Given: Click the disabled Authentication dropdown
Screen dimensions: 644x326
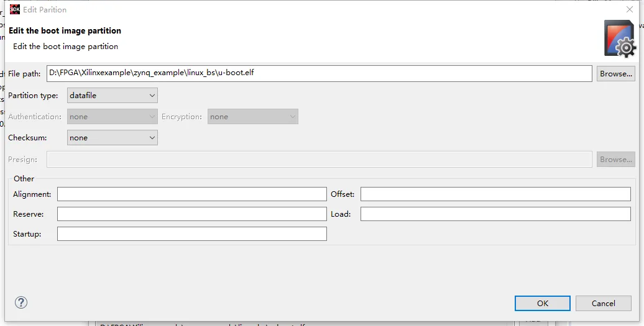Looking at the screenshot, I should click(112, 117).
